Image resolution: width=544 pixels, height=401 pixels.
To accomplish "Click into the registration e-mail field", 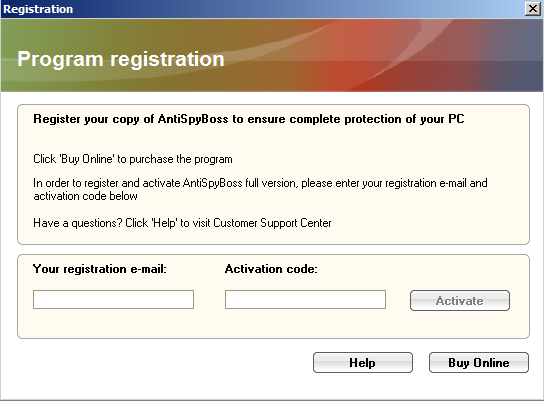I will (113, 299).
